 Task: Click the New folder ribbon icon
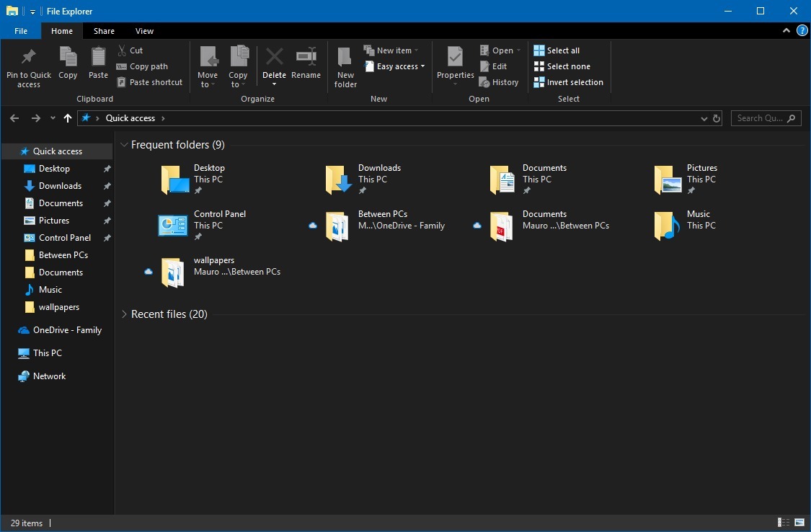point(345,67)
